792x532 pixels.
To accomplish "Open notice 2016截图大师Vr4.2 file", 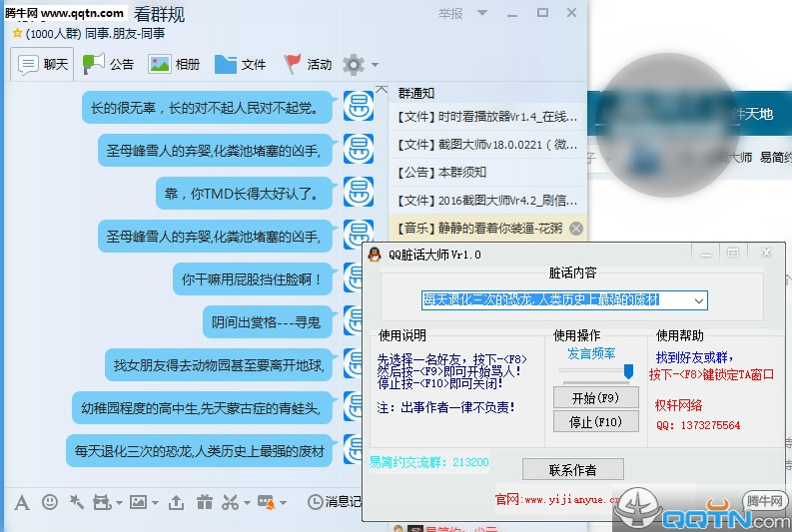I will (x=487, y=201).
